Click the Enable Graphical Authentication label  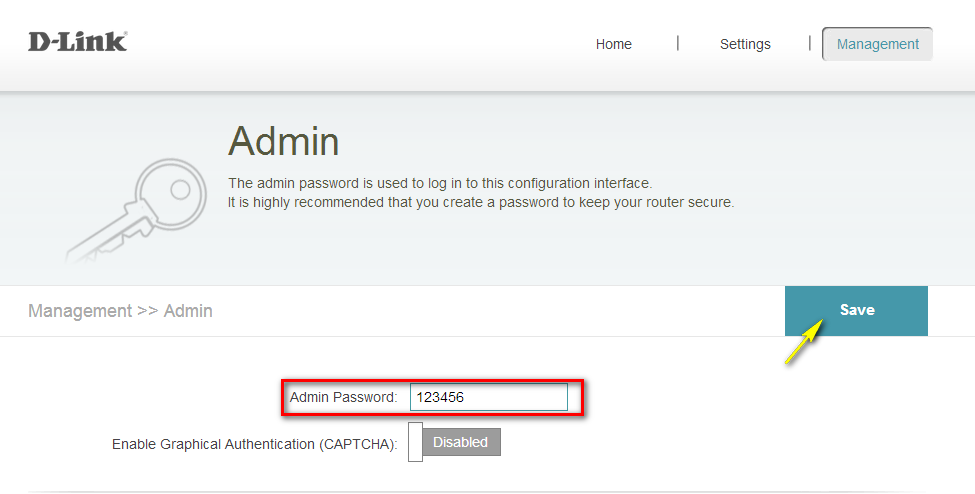coord(254,443)
